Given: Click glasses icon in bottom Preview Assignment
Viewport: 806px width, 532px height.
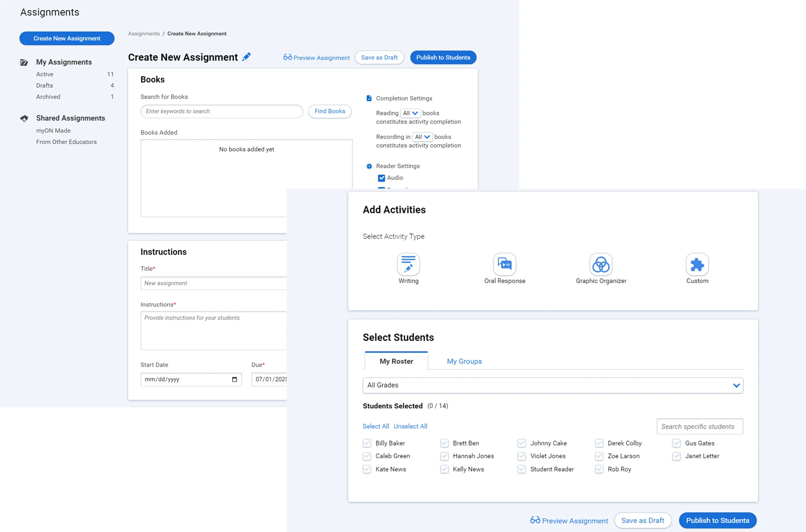Looking at the screenshot, I should 535,520.
